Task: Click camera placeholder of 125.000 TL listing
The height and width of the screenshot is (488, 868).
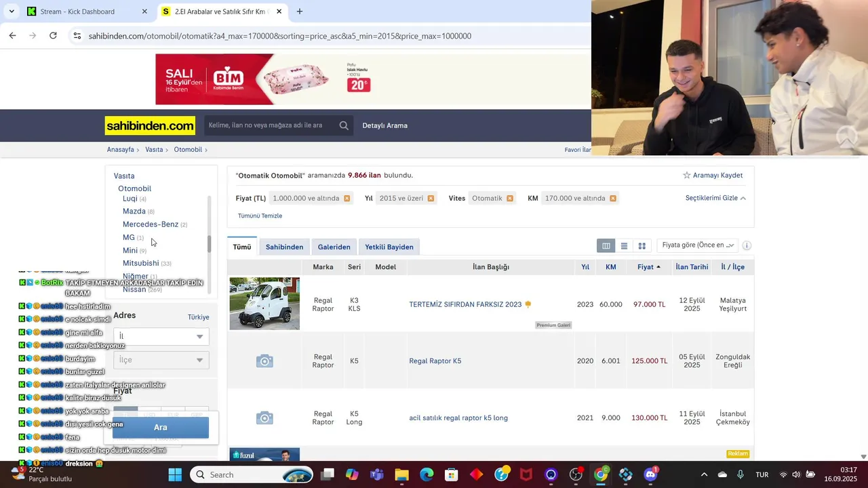Action: coord(264,361)
